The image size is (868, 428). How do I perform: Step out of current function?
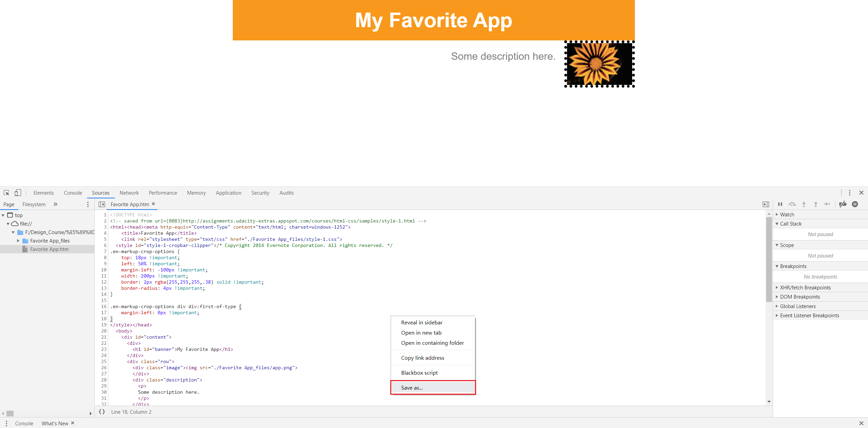816,204
